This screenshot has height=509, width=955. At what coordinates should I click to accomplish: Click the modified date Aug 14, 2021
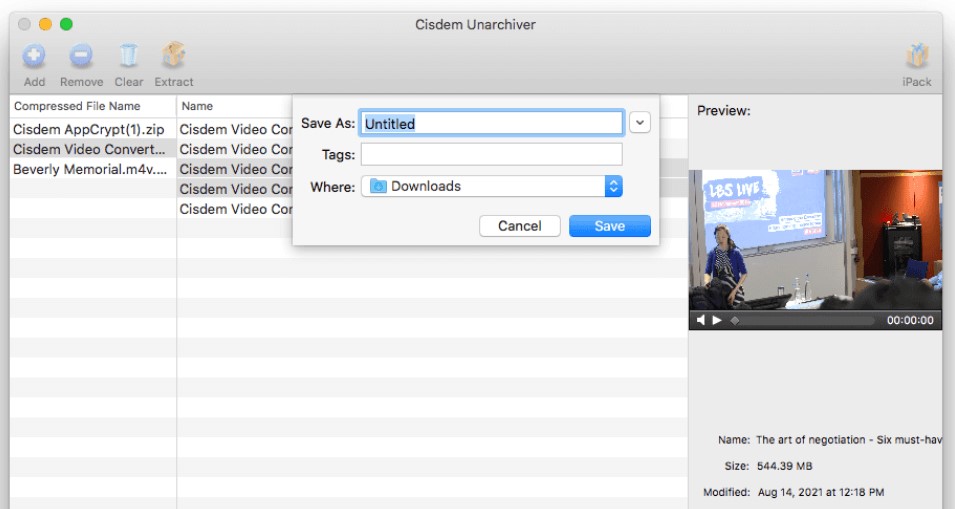click(821, 492)
